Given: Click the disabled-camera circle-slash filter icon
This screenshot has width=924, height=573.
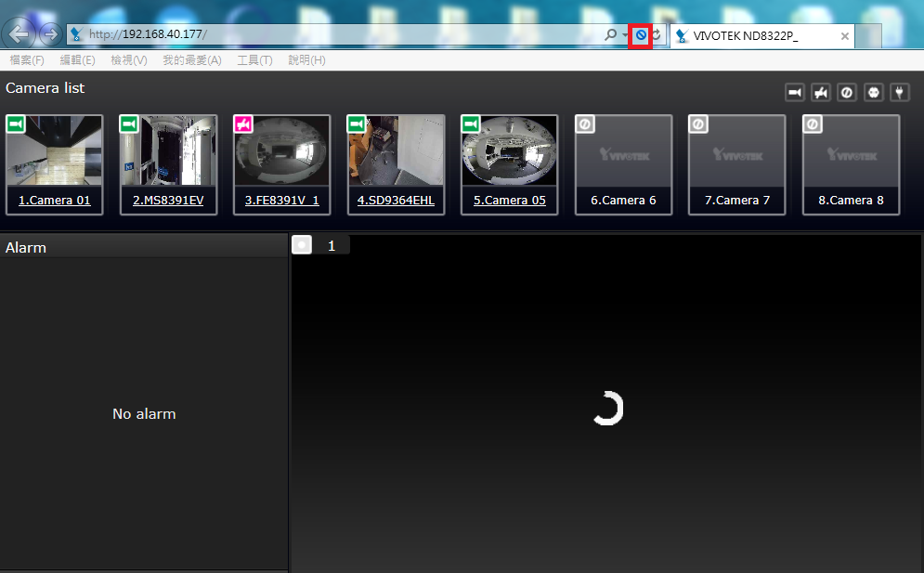Looking at the screenshot, I should (x=847, y=92).
